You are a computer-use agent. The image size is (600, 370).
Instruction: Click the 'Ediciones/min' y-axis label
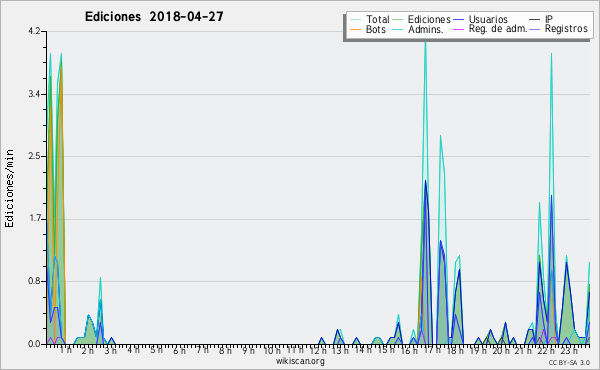tap(9, 188)
